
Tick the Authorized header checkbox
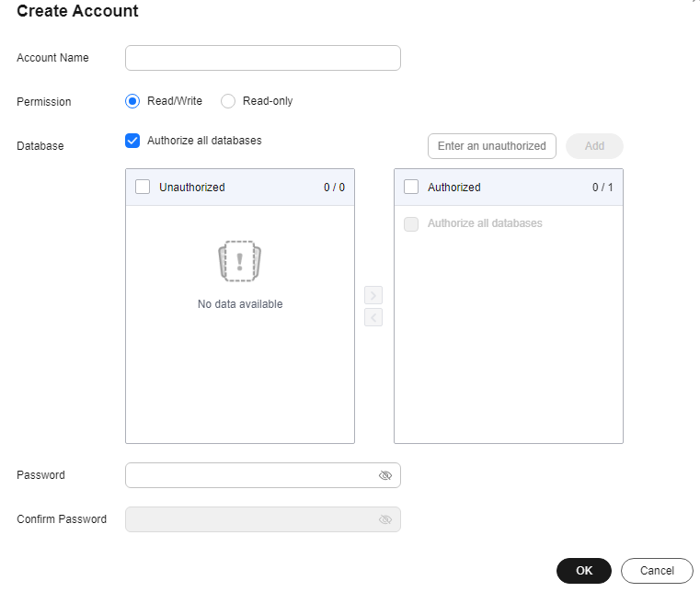click(x=411, y=187)
